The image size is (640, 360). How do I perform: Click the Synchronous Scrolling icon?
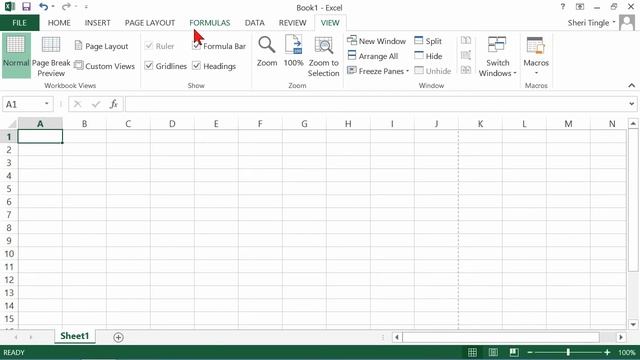point(466,55)
